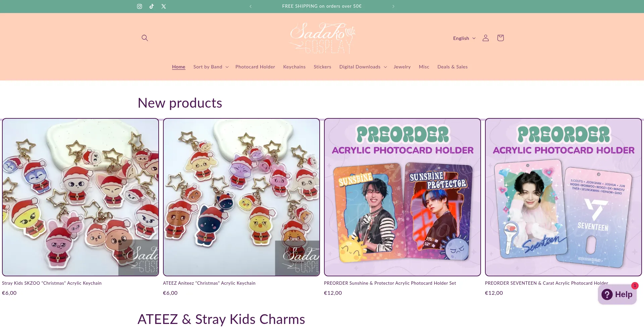Screen dimensions: 644x333
Task: Open the Help chat widget
Action: tap(617, 294)
